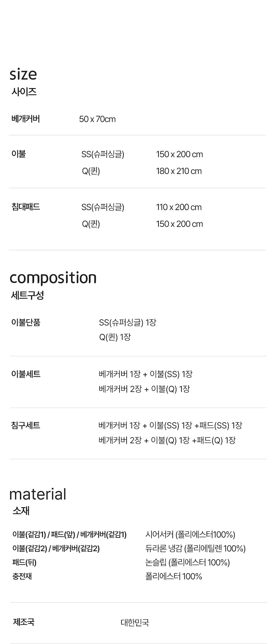The image size is (272, 644).
Task: Select the 세트구성 subtitle
Action: click(x=27, y=295)
